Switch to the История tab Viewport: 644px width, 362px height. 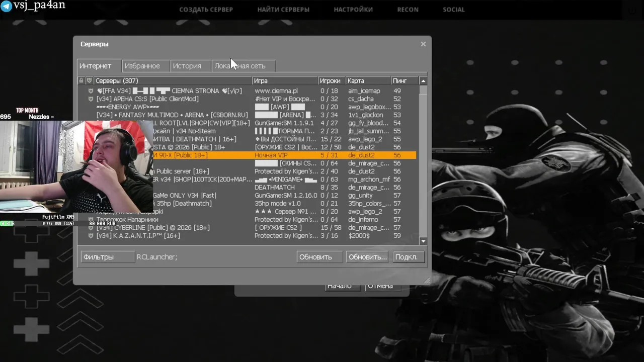click(x=190, y=66)
